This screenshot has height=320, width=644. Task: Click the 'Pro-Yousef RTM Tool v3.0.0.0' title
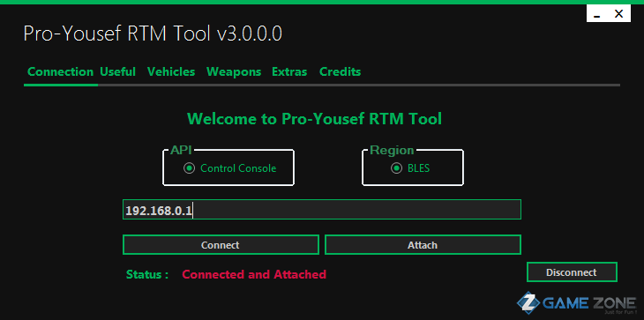pyautogui.click(x=153, y=33)
